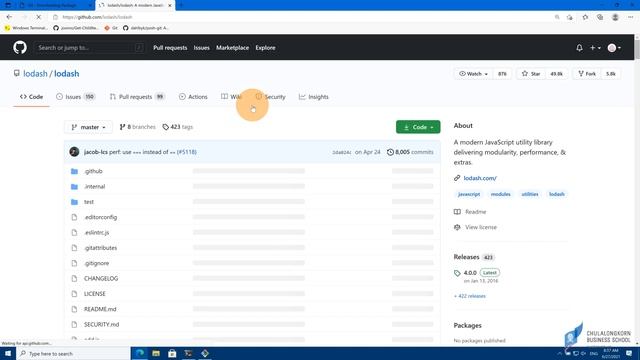Visit the lodash.com website link

(x=480, y=178)
